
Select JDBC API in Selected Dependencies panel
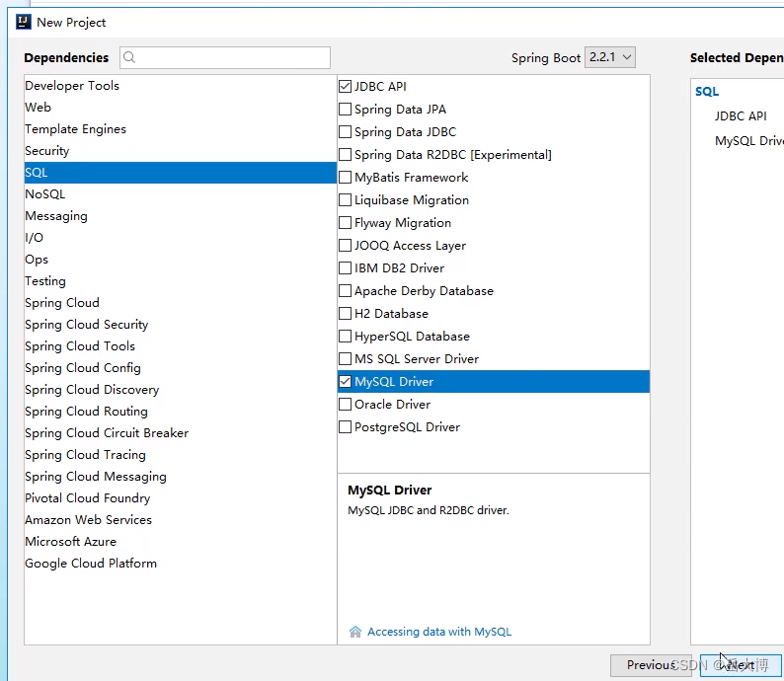(741, 115)
